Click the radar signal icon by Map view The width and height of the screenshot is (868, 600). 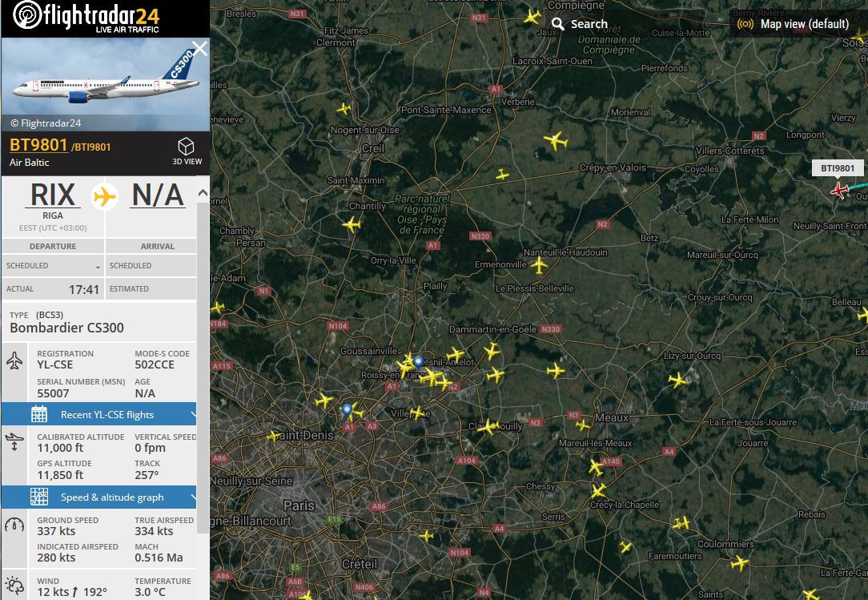pyautogui.click(x=745, y=24)
